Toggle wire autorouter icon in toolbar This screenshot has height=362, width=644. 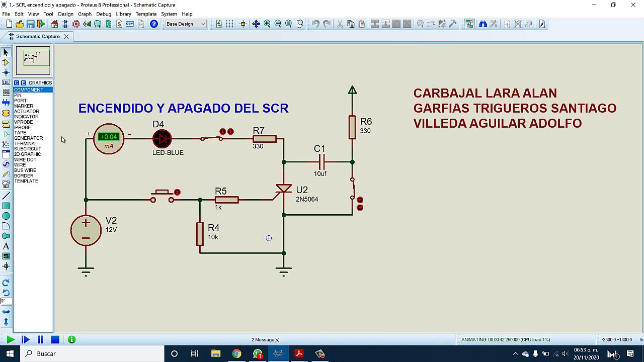[469, 24]
